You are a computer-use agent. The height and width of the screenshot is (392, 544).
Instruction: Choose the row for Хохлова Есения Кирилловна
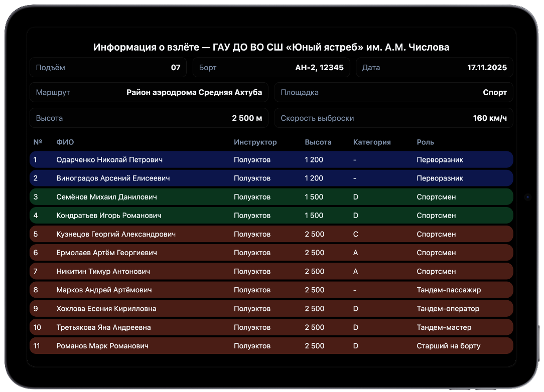coord(271,309)
